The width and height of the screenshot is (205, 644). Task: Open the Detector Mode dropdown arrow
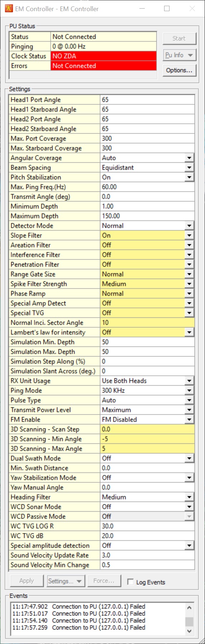[x=189, y=226]
